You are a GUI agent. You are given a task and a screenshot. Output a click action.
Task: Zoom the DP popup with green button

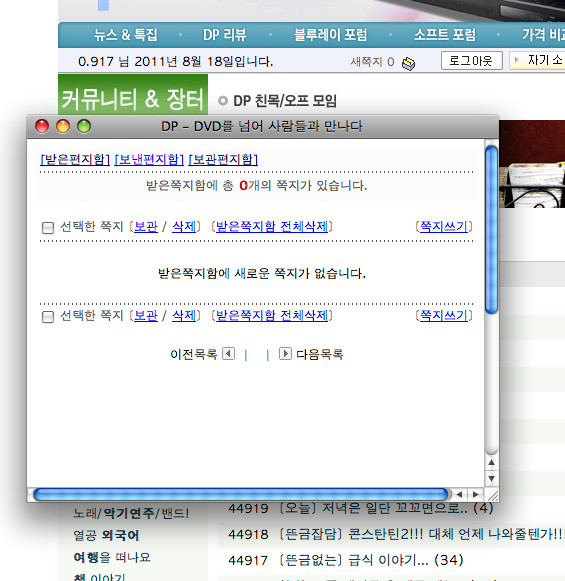[84, 126]
